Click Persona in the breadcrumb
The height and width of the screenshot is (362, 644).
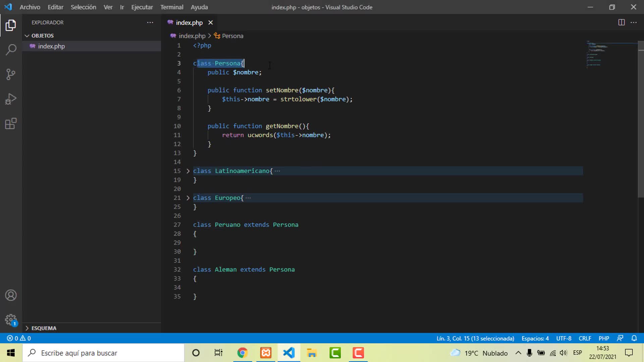point(232,36)
